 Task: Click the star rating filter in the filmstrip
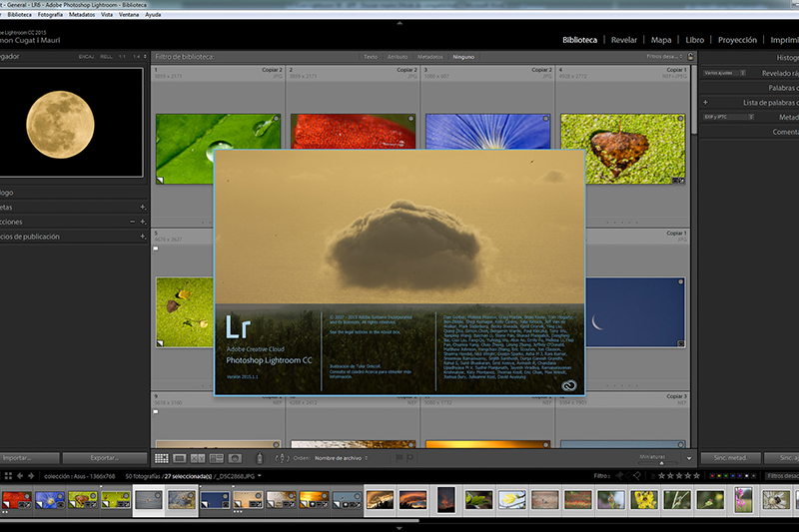[679, 476]
